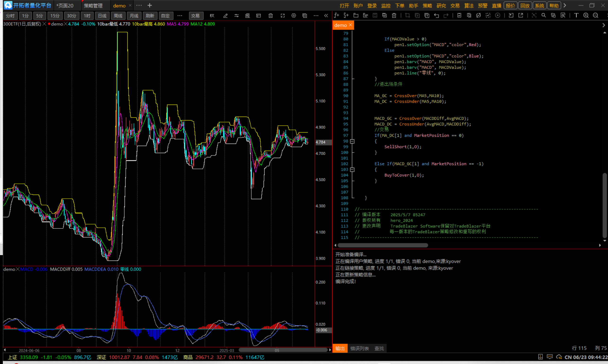The height and width of the screenshot is (364, 608).
Task: Click the fullscreen expand icon in chart toolbar
Action: pos(282,16)
